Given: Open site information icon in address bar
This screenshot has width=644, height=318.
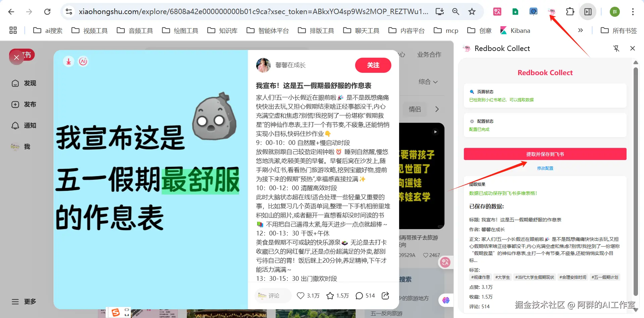Looking at the screenshot, I should 69,12.
